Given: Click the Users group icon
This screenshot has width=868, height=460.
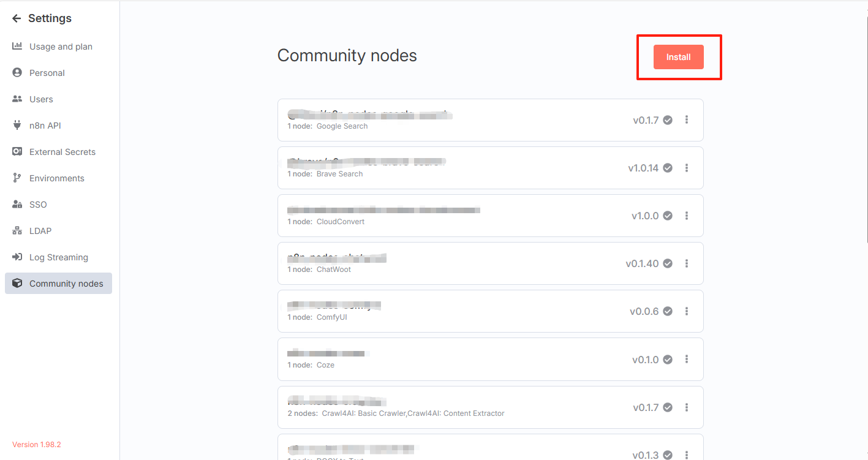Looking at the screenshot, I should pos(17,99).
